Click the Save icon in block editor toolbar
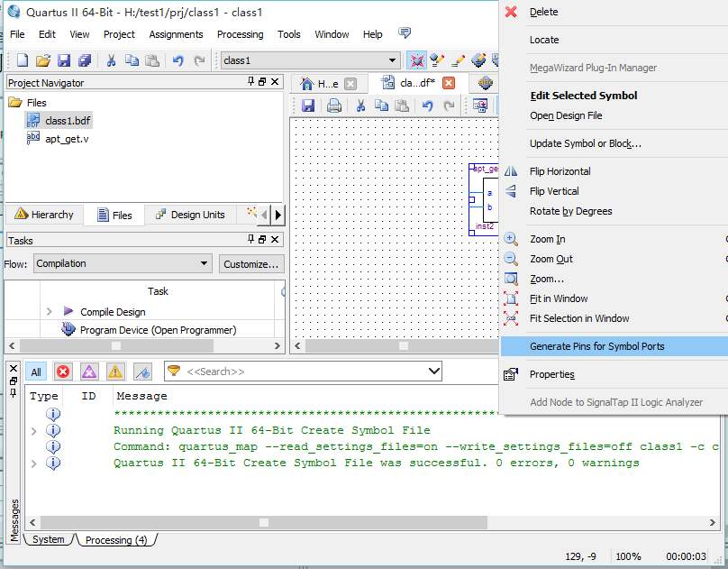Image resolution: width=728 pixels, height=569 pixels. click(308, 106)
